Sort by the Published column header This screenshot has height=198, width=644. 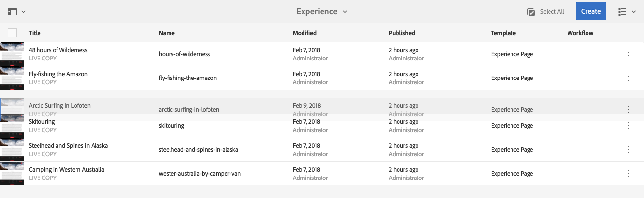click(402, 33)
